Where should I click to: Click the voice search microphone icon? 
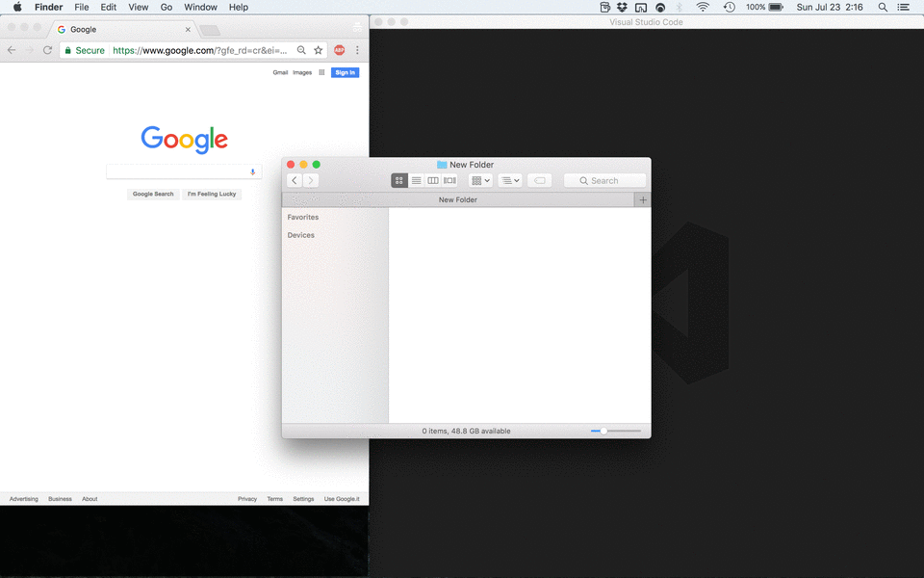coord(253,171)
